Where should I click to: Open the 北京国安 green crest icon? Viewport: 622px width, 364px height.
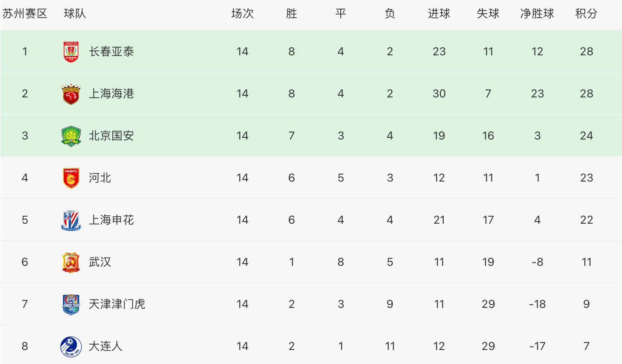point(71,136)
